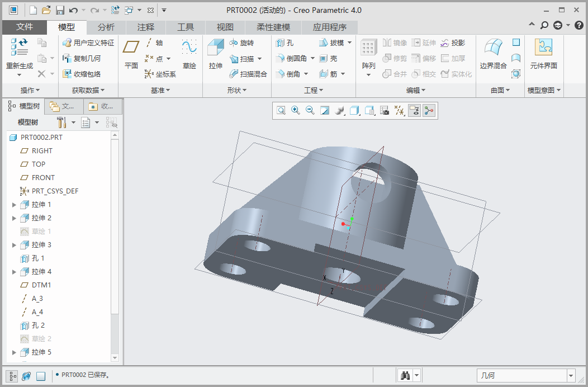588x387 pixels.
Task: Toggle the spin center display button
Action: pyautogui.click(x=429, y=111)
